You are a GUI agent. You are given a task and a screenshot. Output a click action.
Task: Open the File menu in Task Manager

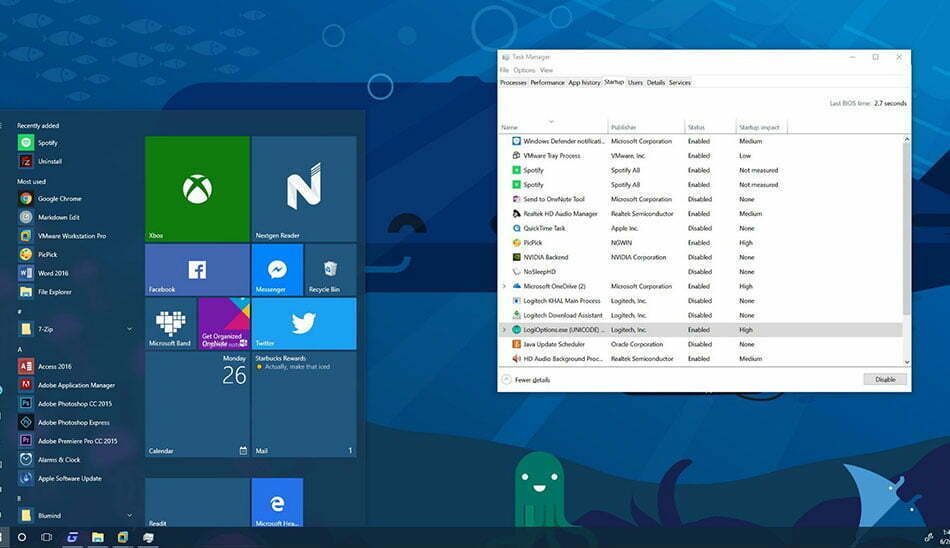tap(504, 70)
